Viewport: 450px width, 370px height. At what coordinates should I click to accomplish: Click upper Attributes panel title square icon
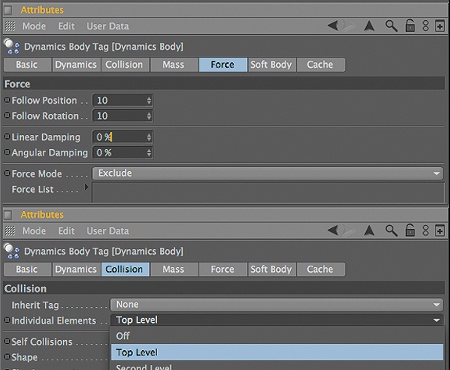(x=8, y=10)
